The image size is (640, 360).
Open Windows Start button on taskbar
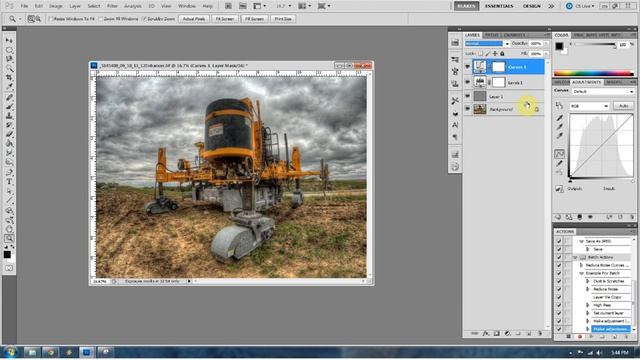click(10, 352)
